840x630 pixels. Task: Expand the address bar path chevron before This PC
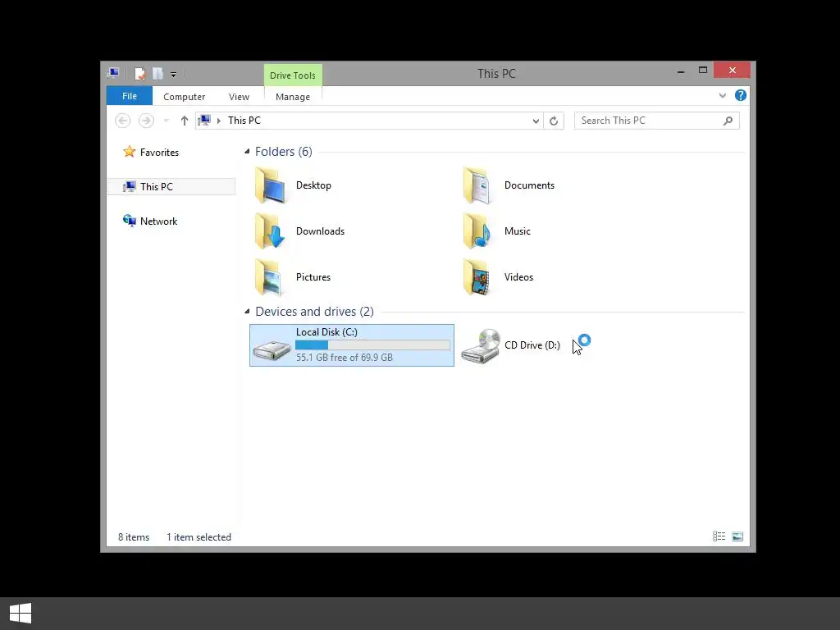click(218, 121)
